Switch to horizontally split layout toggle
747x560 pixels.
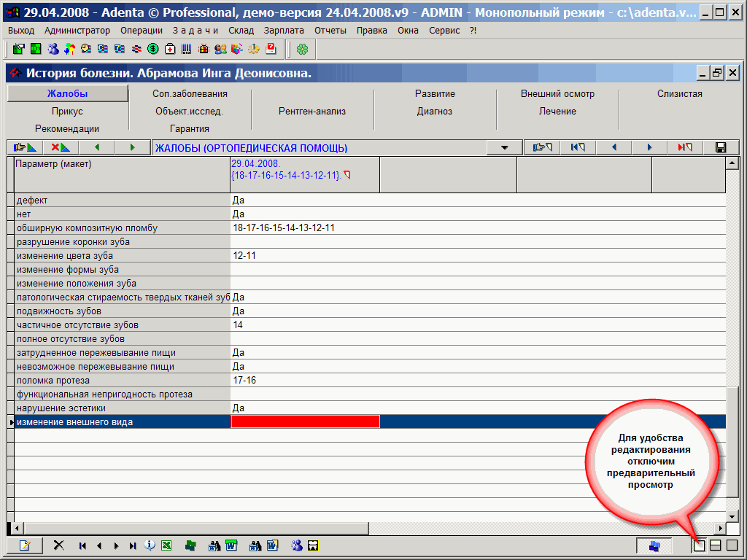coord(716,545)
